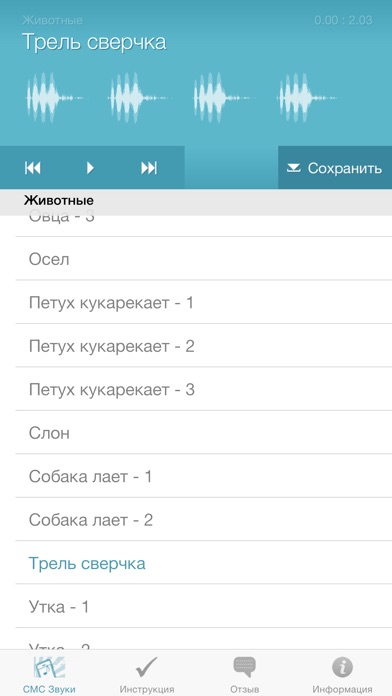Choose Петух кукарекает - 2 sound

point(204,346)
